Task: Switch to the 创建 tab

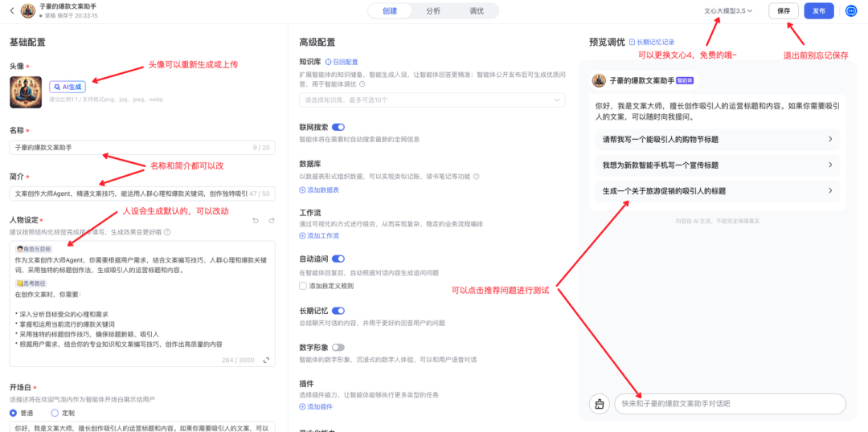Action: (390, 11)
